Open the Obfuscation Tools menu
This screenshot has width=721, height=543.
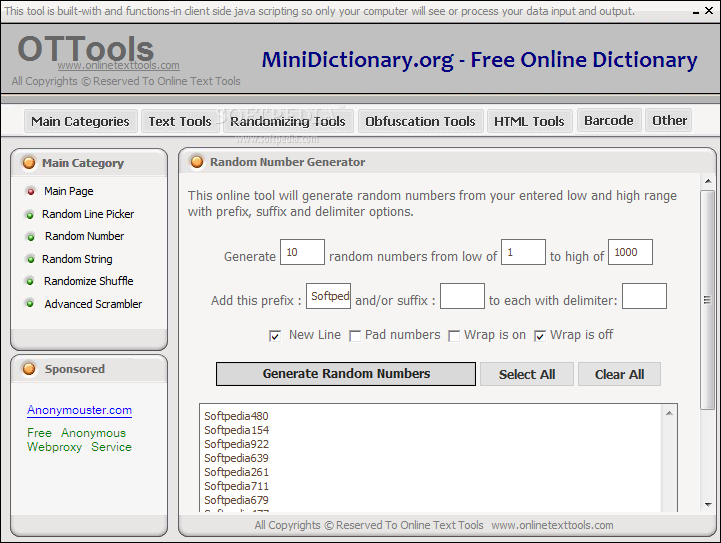pos(420,121)
